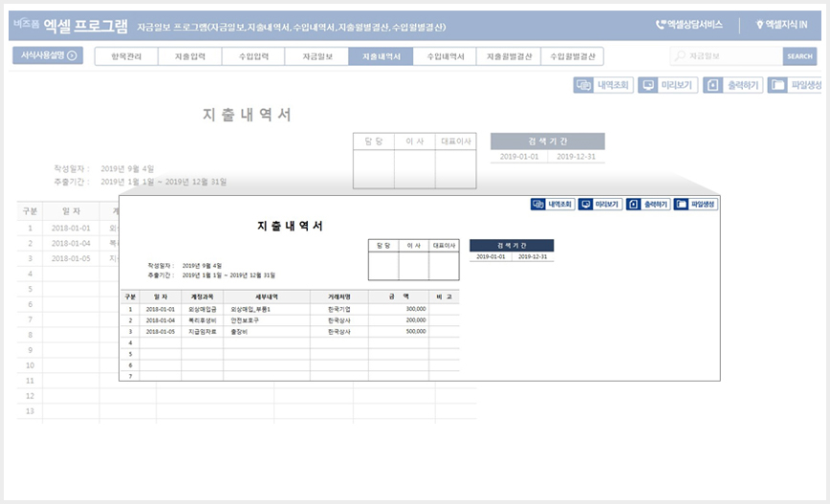Viewport: 830px width, 504px height.
Task: Go to the 수입입력 tab
Action: coord(253,56)
